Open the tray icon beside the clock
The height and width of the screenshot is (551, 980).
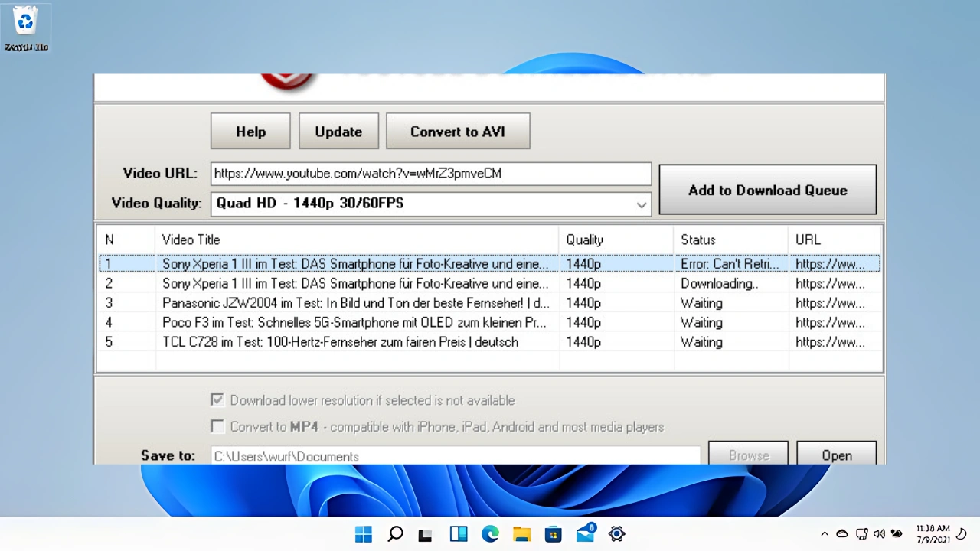point(897,533)
